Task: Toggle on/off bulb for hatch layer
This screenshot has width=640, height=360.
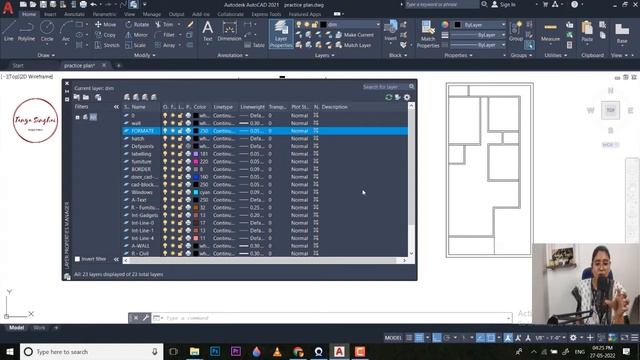Action: pos(165,139)
